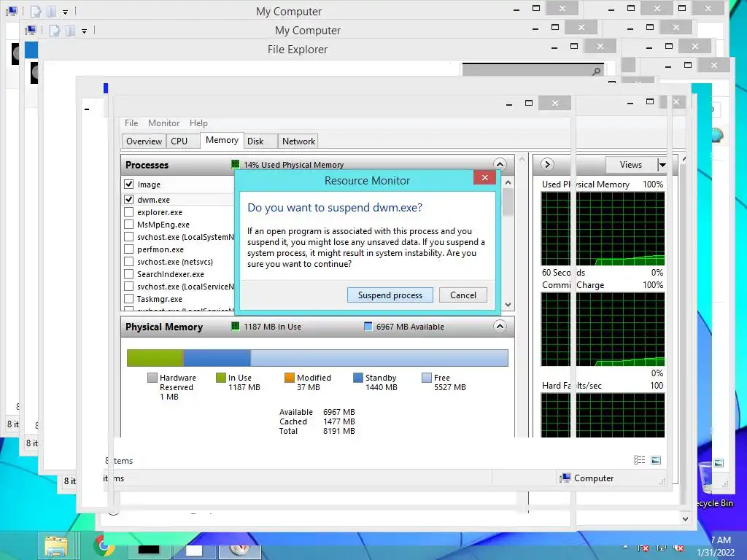Check the MsMpEng.exe process checkbox
The width and height of the screenshot is (747, 560).
point(128,224)
